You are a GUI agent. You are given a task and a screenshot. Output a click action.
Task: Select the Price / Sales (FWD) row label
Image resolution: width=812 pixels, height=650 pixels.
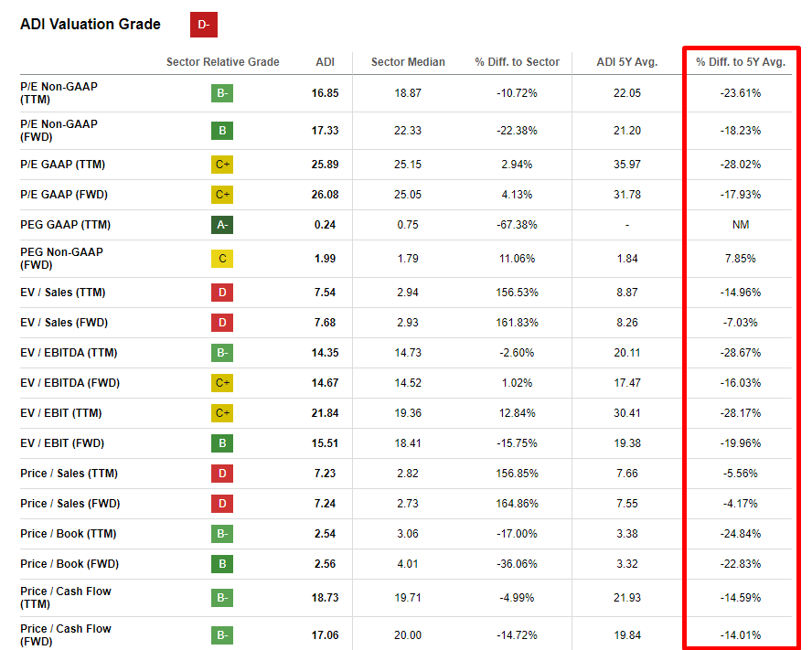[70, 504]
